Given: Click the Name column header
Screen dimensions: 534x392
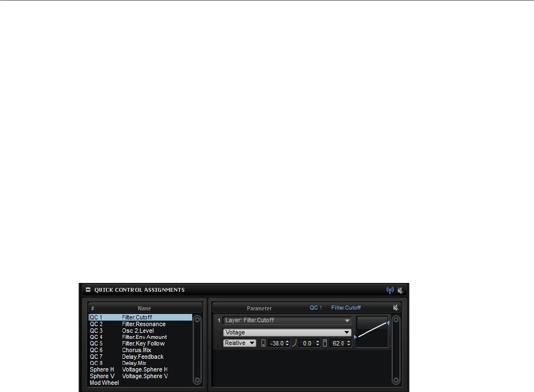Looking at the screenshot, I should (x=145, y=308).
